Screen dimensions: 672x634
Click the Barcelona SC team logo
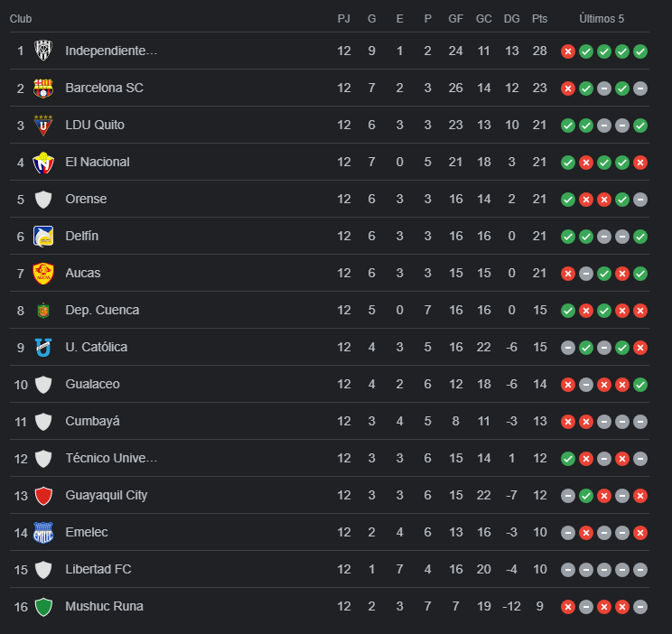(42, 88)
